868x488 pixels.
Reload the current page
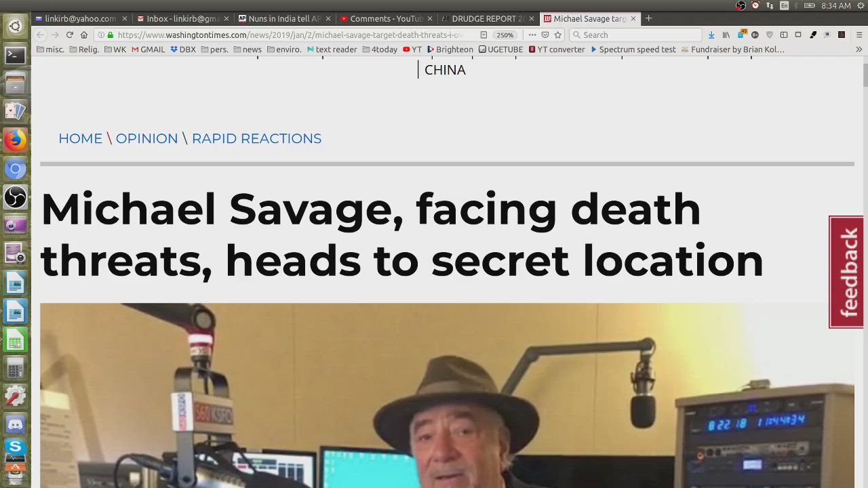[69, 35]
